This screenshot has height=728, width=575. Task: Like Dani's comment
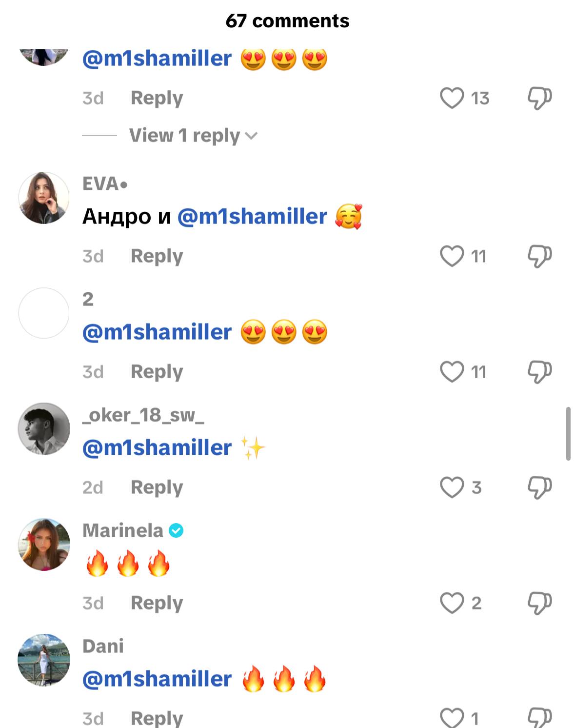pyautogui.click(x=452, y=718)
